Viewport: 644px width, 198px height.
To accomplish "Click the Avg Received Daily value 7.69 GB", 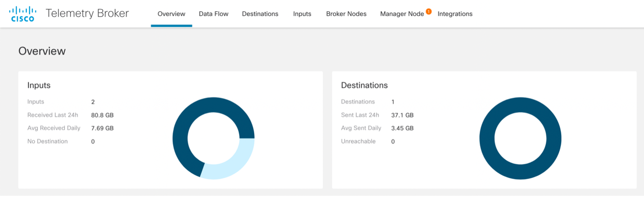I will point(102,128).
